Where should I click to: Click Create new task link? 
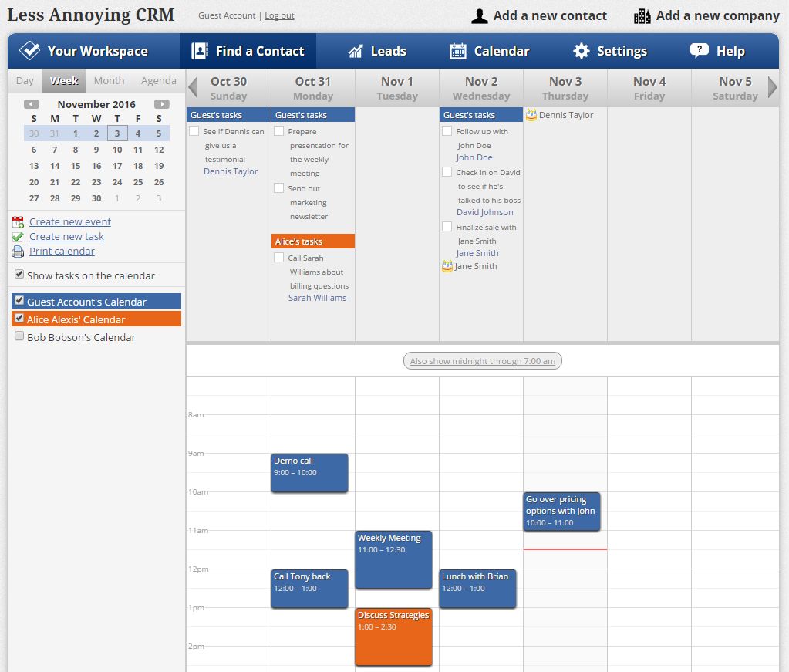point(66,237)
